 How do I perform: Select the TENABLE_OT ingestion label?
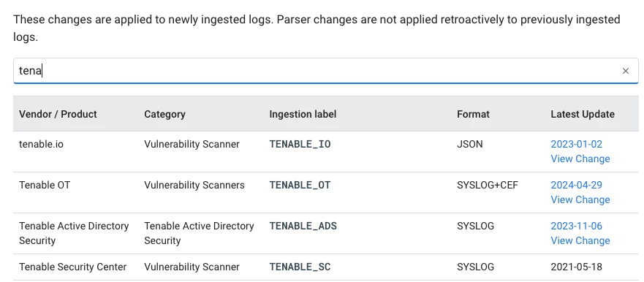(x=300, y=185)
